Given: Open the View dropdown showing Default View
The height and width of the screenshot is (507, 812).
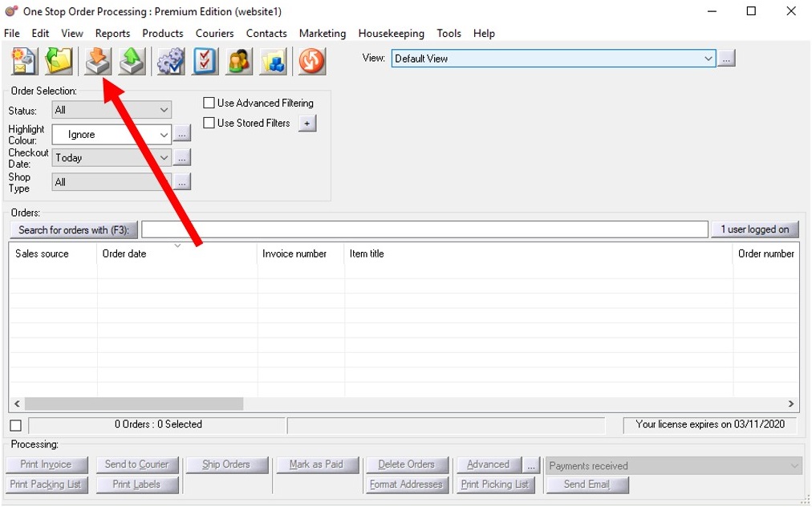Looking at the screenshot, I should [554, 59].
